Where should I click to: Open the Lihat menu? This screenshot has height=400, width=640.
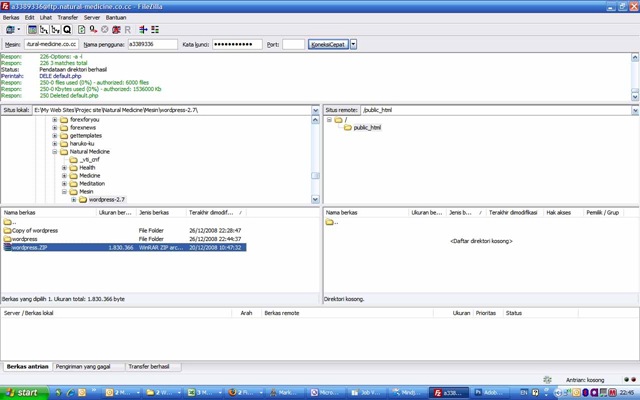pos(46,18)
